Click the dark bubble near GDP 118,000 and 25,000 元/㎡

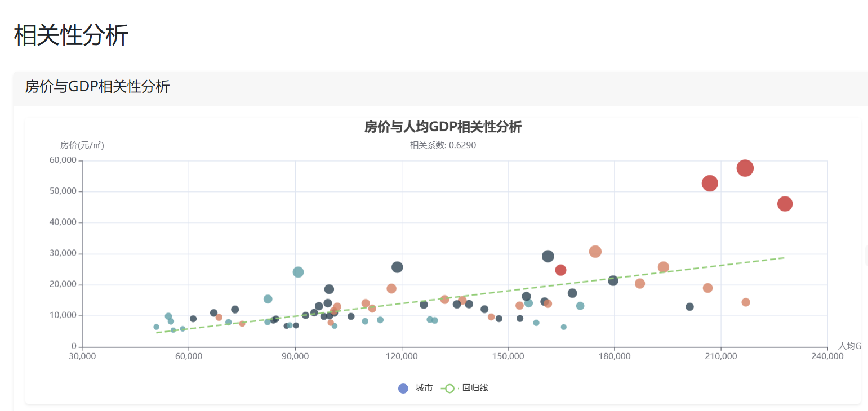tap(397, 267)
